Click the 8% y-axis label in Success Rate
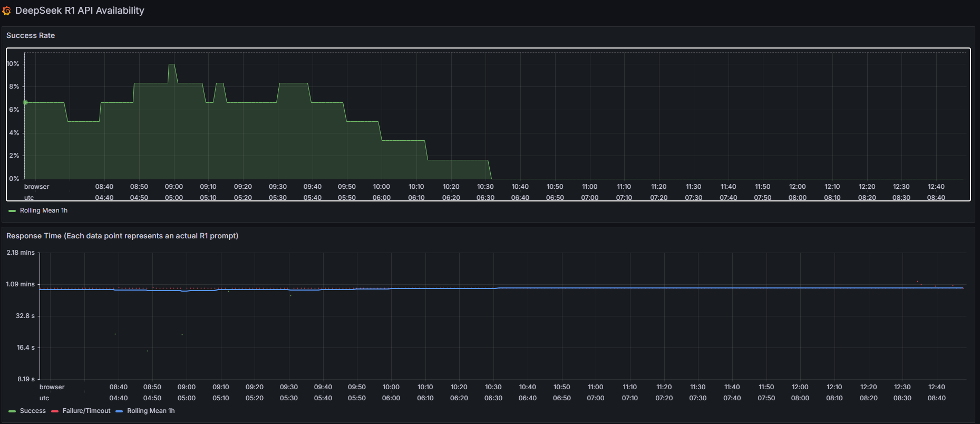 coord(14,86)
